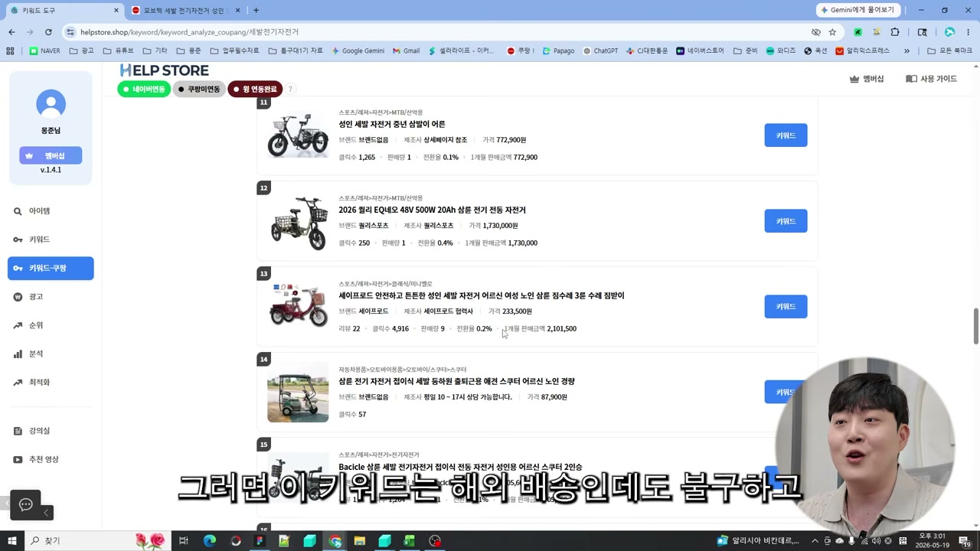Open the Papago bookmark
This screenshot has width=980, height=551.
(x=558, y=51)
